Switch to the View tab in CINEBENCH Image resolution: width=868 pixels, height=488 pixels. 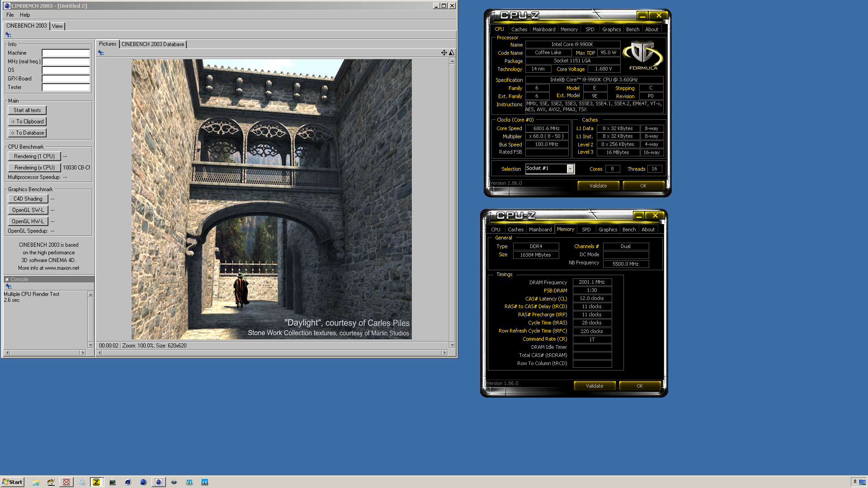pyautogui.click(x=57, y=26)
